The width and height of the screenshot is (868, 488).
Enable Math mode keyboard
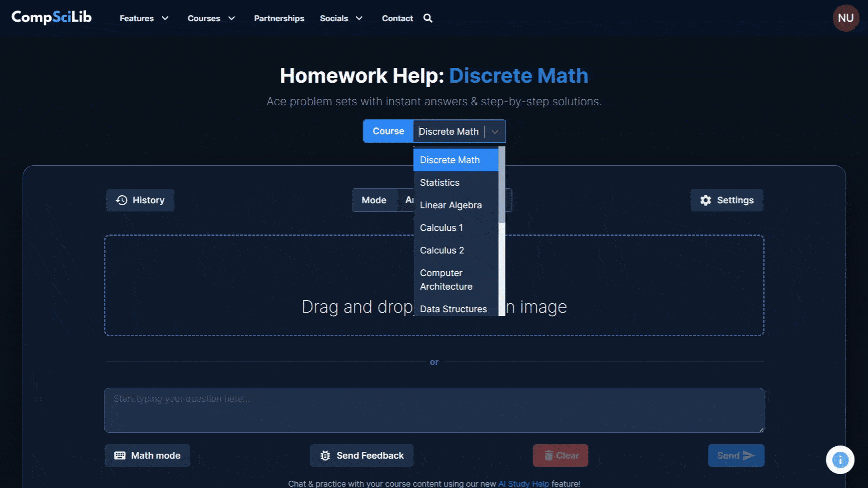(x=147, y=455)
